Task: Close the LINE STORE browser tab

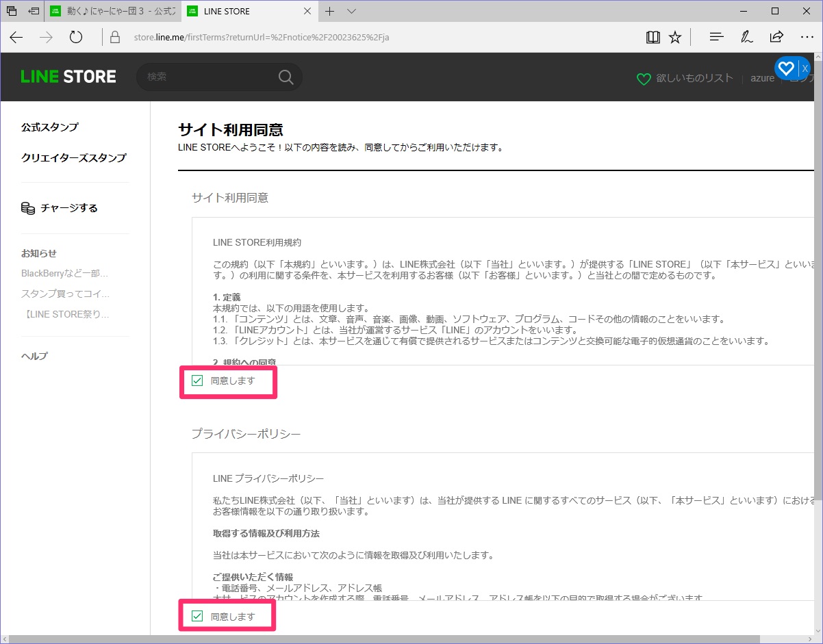Action: point(307,11)
